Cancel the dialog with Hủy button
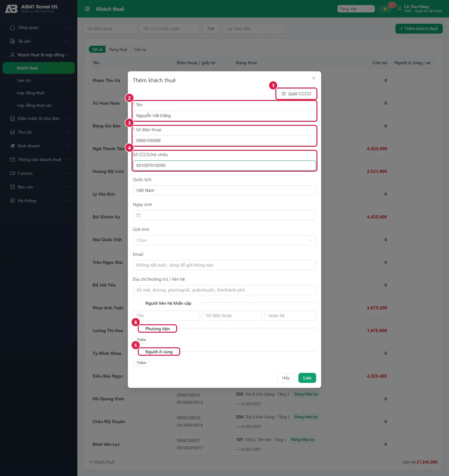Viewport: 449px width, 476px height. click(286, 378)
